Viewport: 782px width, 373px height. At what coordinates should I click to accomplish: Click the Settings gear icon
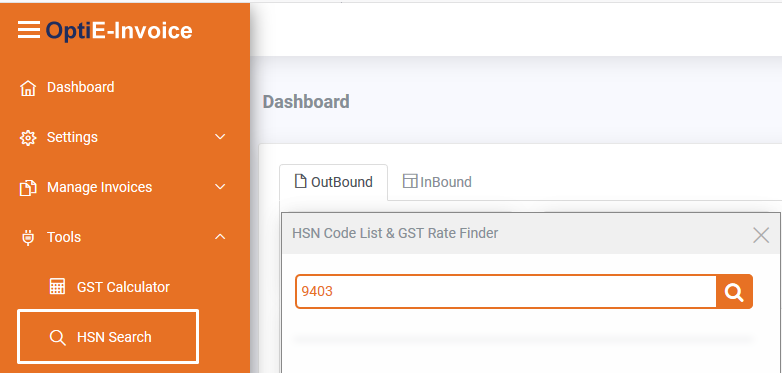click(x=28, y=138)
